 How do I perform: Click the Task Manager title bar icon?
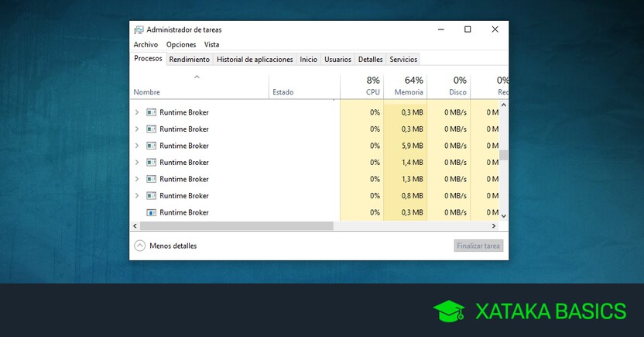point(139,29)
